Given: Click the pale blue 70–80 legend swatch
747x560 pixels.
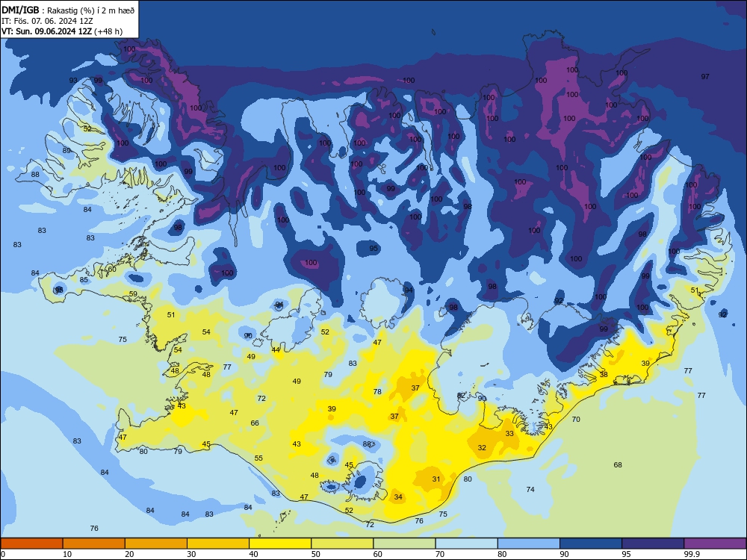Looking at the screenshot, I should click(x=467, y=544).
